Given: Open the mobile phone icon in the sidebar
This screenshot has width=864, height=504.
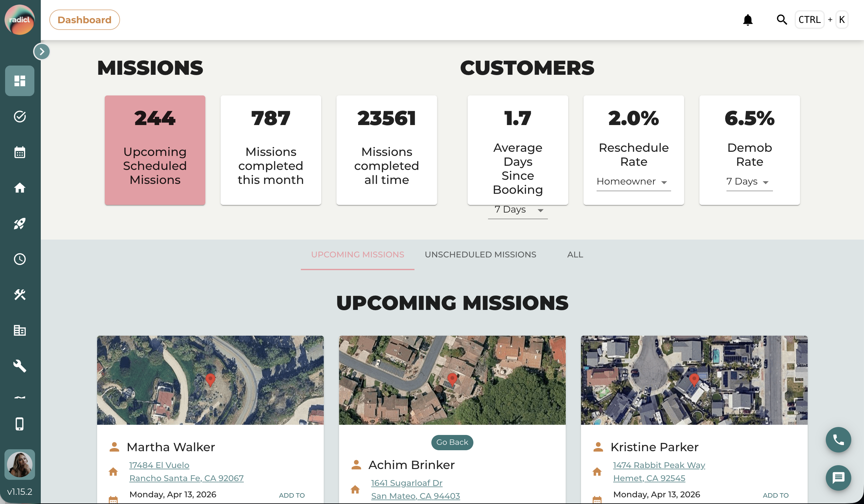Looking at the screenshot, I should (x=19, y=424).
